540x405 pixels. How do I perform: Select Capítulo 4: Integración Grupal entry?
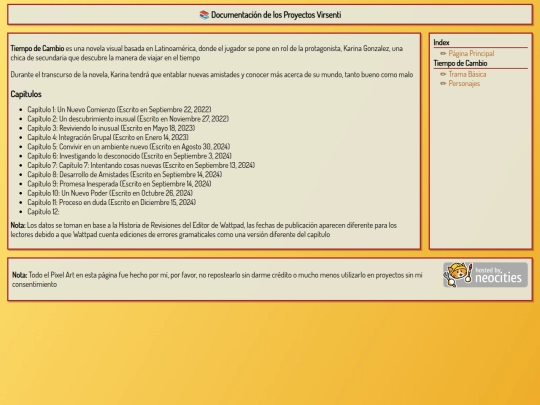[x=108, y=137]
